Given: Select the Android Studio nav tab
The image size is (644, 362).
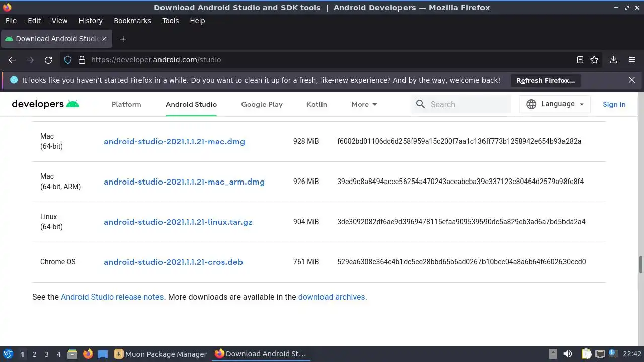Looking at the screenshot, I should 191,104.
